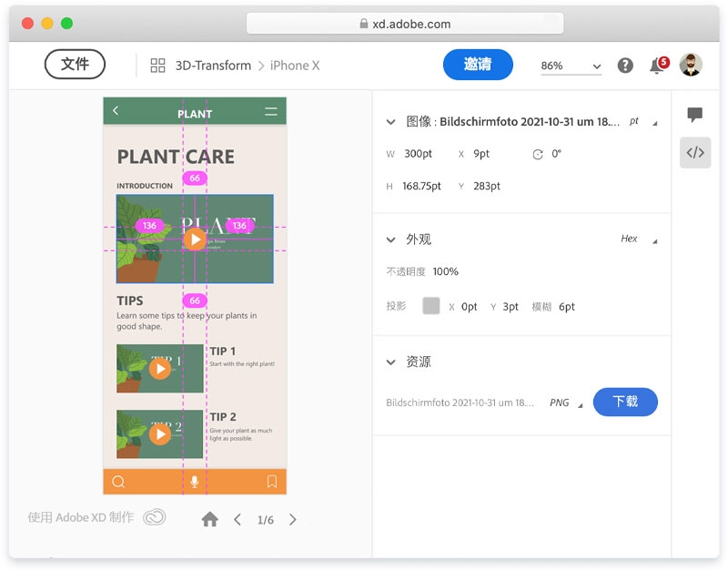This screenshot has width=728, height=571.
Task: Click the bookmark icon in orange bar
Action: [272, 482]
